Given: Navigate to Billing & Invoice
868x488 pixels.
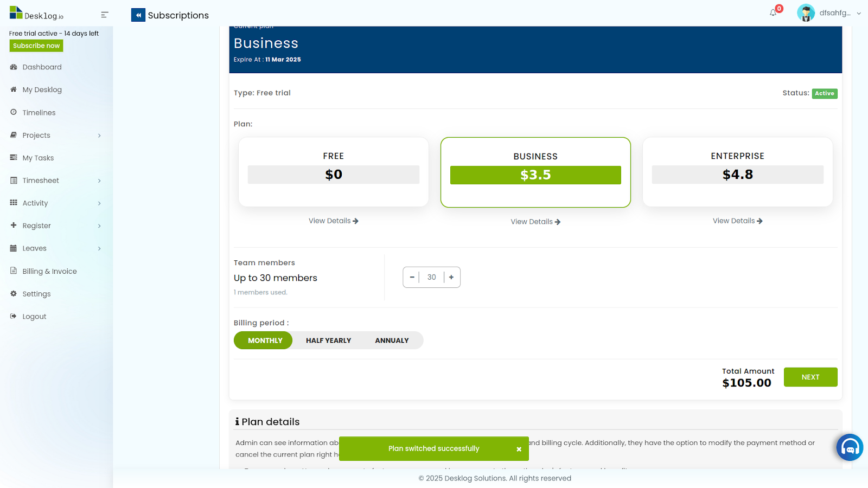Looking at the screenshot, I should [x=49, y=271].
